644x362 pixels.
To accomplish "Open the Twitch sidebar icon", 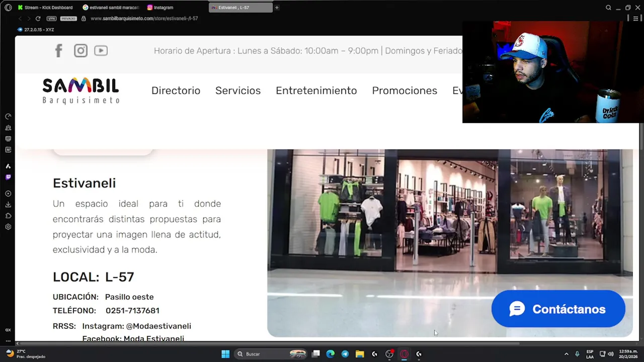I will [8, 177].
